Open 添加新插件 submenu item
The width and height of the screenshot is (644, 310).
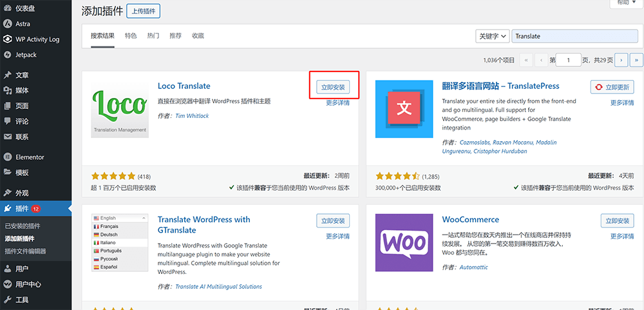click(x=20, y=239)
